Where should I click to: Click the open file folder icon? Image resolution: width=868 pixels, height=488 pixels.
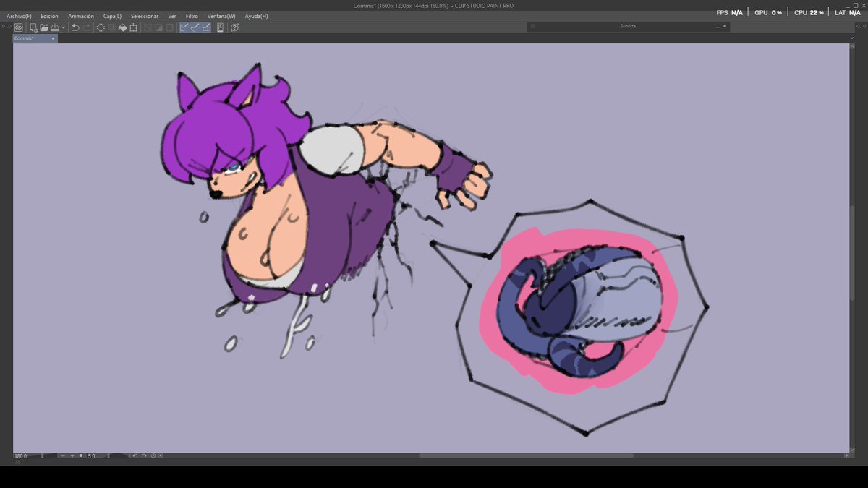point(44,27)
